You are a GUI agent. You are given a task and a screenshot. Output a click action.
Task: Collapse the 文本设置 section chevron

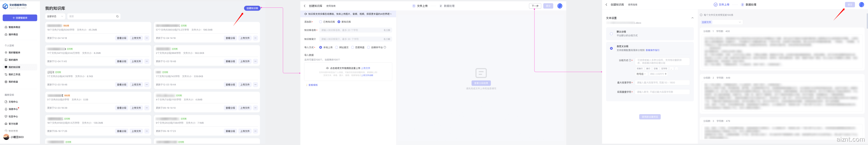[692, 18]
